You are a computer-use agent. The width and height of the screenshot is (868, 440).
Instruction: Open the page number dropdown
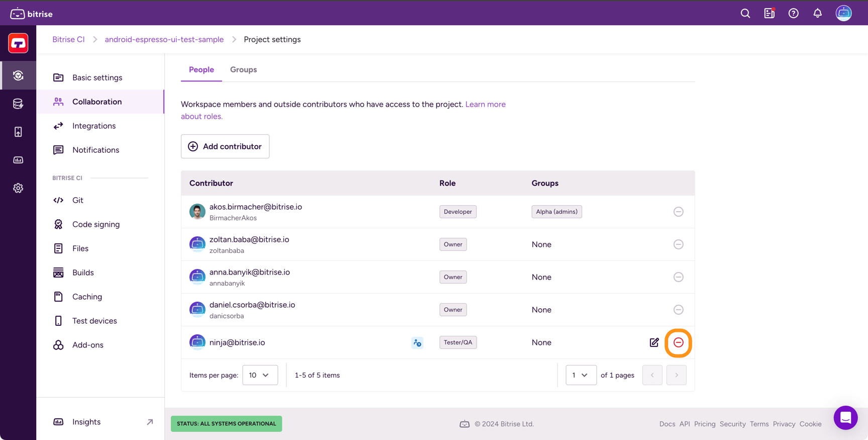pos(581,375)
